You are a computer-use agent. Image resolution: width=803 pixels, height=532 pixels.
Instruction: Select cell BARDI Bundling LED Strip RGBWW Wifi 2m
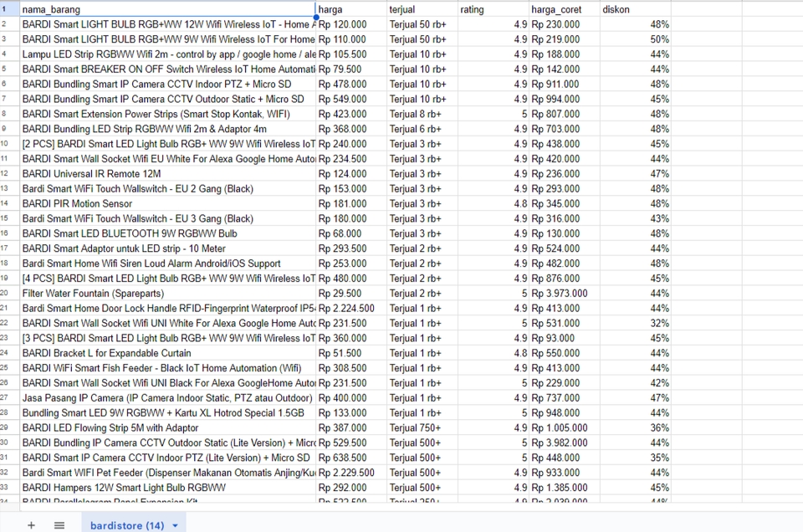click(168, 129)
